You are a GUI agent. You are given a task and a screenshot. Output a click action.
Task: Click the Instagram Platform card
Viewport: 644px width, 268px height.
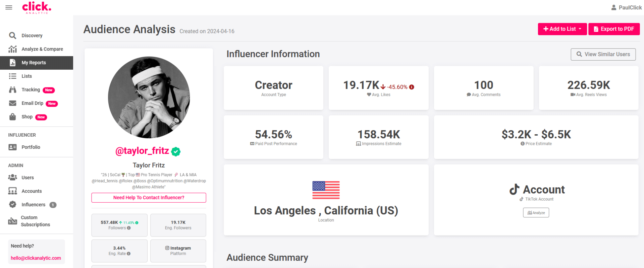(x=178, y=251)
